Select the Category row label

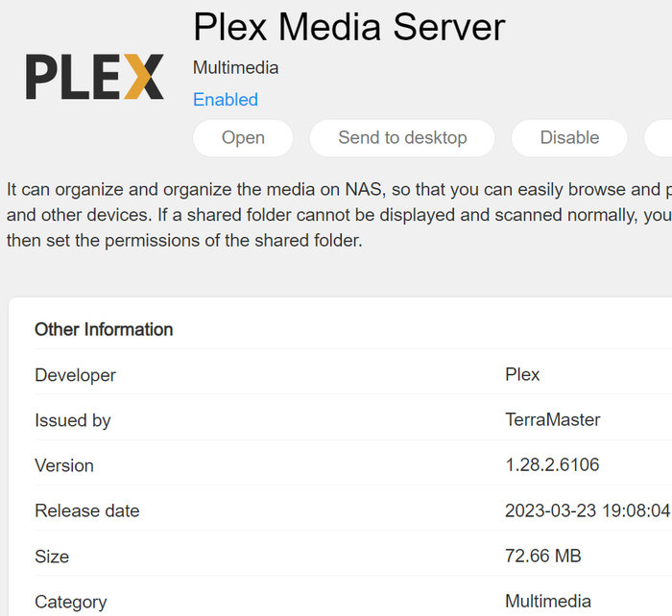[x=71, y=603]
